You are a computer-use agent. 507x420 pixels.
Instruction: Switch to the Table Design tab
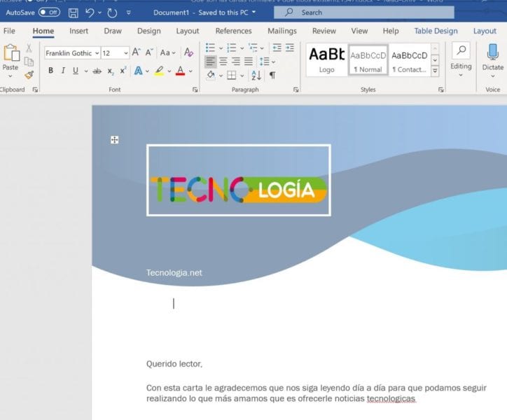(436, 31)
